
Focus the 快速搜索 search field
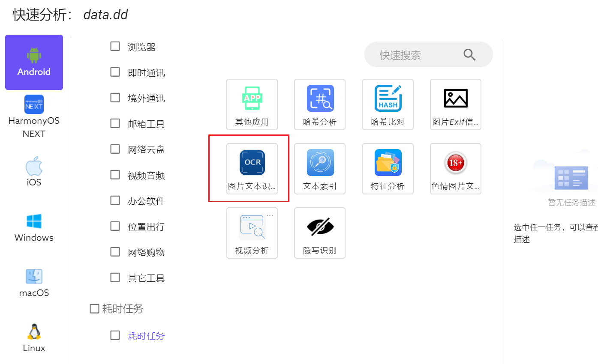(x=429, y=54)
